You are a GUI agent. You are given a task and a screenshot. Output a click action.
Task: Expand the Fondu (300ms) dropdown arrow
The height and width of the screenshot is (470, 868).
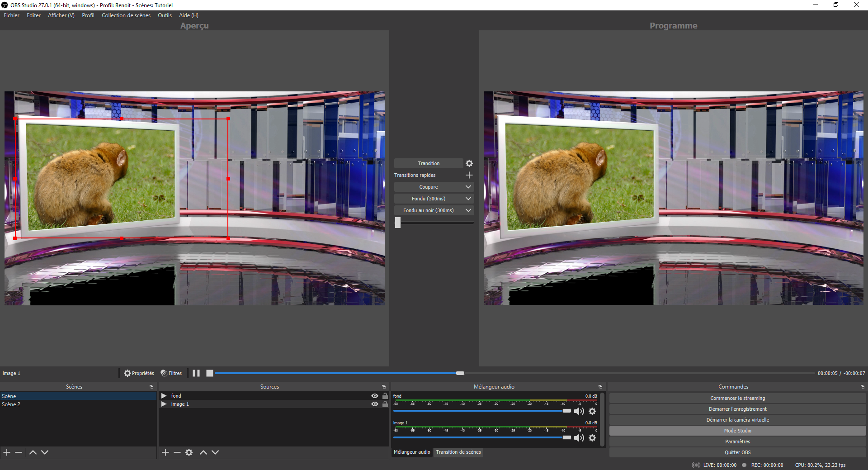pyautogui.click(x=468, y=199)
